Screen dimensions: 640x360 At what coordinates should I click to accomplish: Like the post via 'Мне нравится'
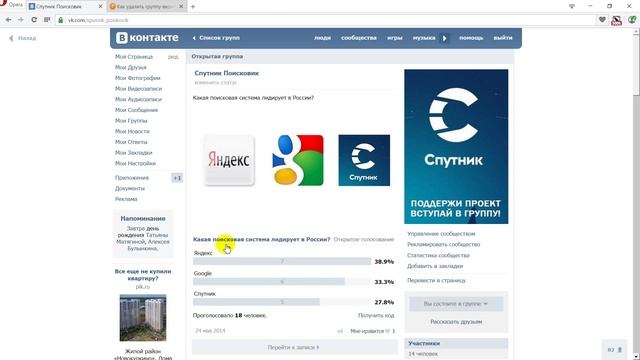coord(372,331)
